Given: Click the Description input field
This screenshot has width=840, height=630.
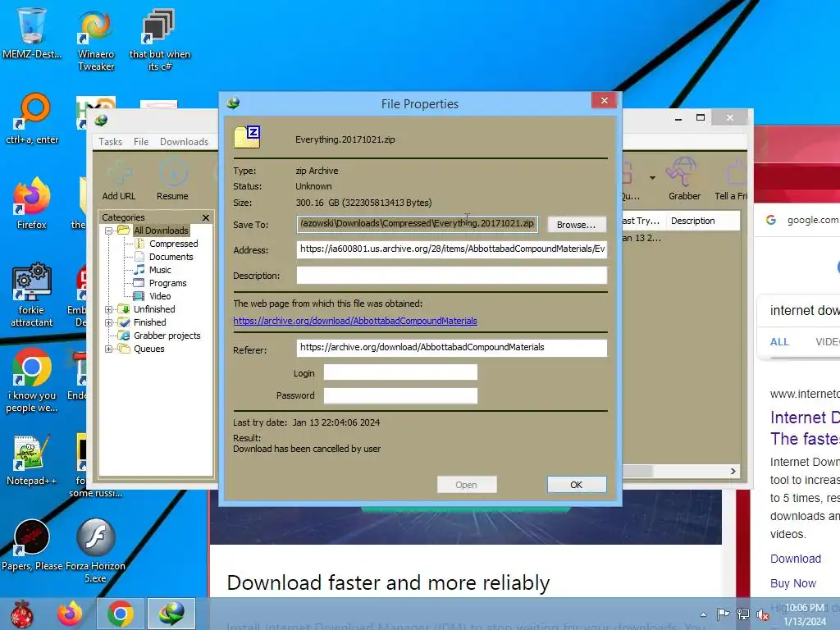Looking at the screenshot, I should coord(452,276).
